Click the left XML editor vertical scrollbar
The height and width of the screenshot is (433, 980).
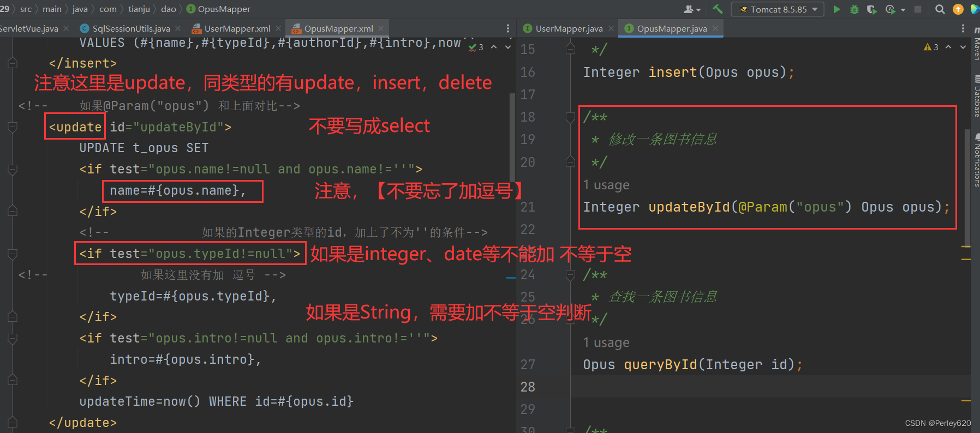pyautogui.click(x=512, y=137)
